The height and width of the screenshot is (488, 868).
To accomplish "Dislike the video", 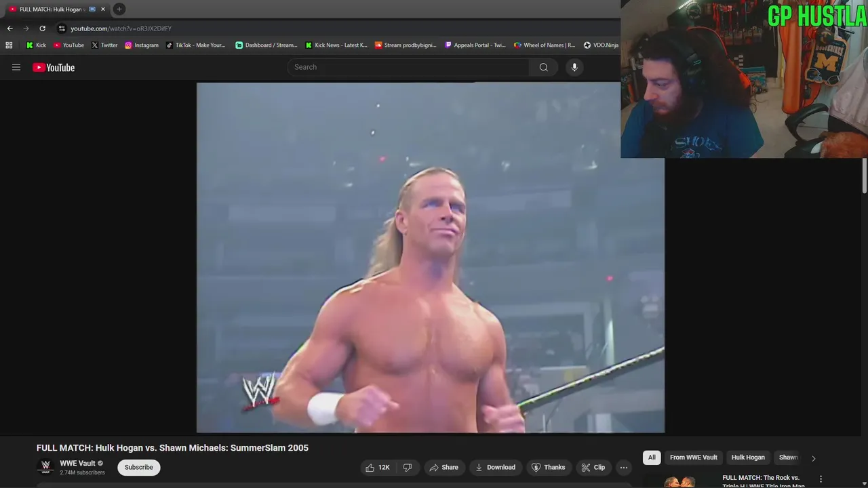I will [407, 468].
